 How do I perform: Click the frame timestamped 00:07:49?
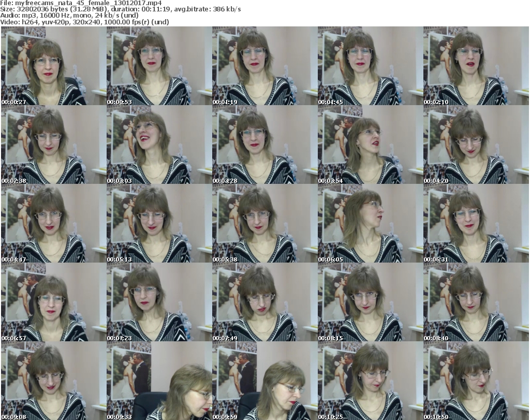click(x=264, y=302)
